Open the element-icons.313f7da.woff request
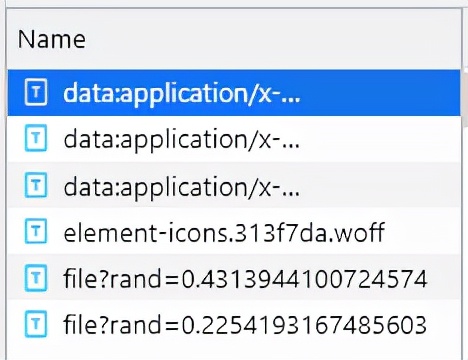 (x=234, y=231)
